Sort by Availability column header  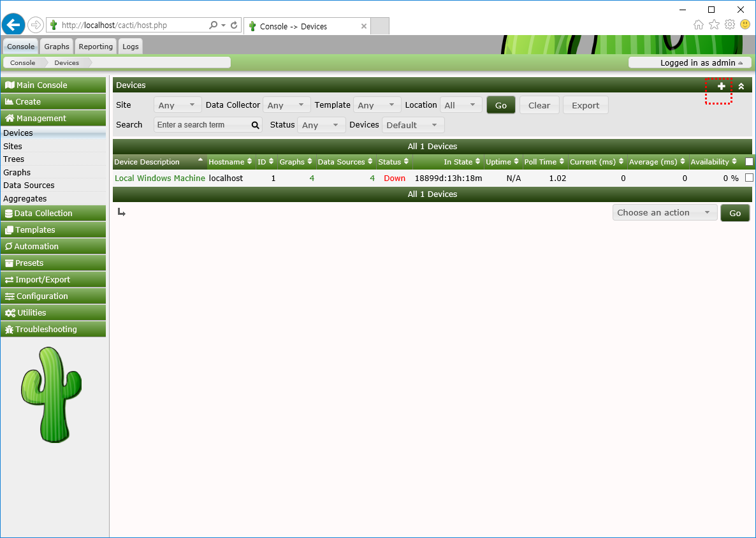point(714,162)
